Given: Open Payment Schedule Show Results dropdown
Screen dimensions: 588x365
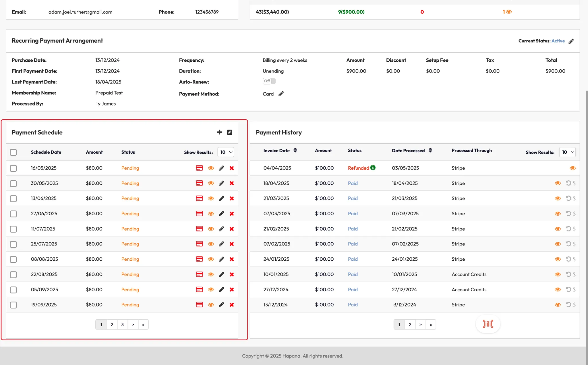Looking at the screenshot, I should tap(226, 152).
